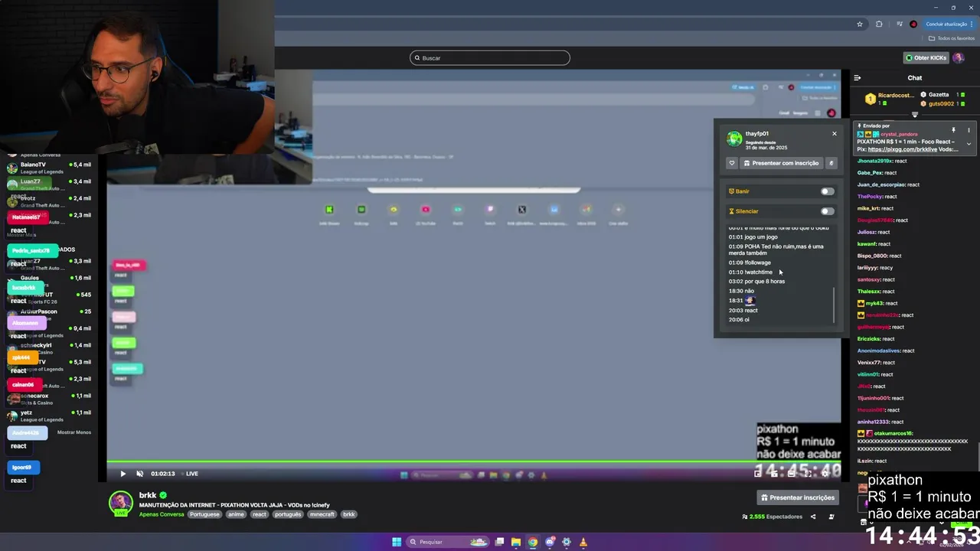Open the pixgg.com link in pinned message
This screenshot has width=980, height=551.
pyautogui.click(x=903, y=149)
